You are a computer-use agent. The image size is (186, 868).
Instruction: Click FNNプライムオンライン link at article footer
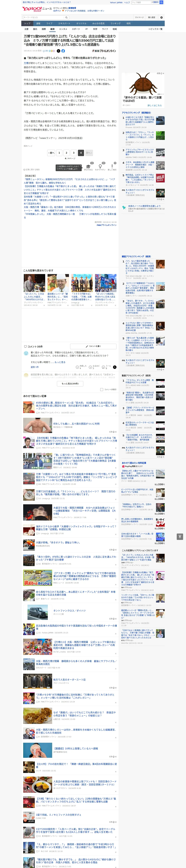tap(106, 225)
